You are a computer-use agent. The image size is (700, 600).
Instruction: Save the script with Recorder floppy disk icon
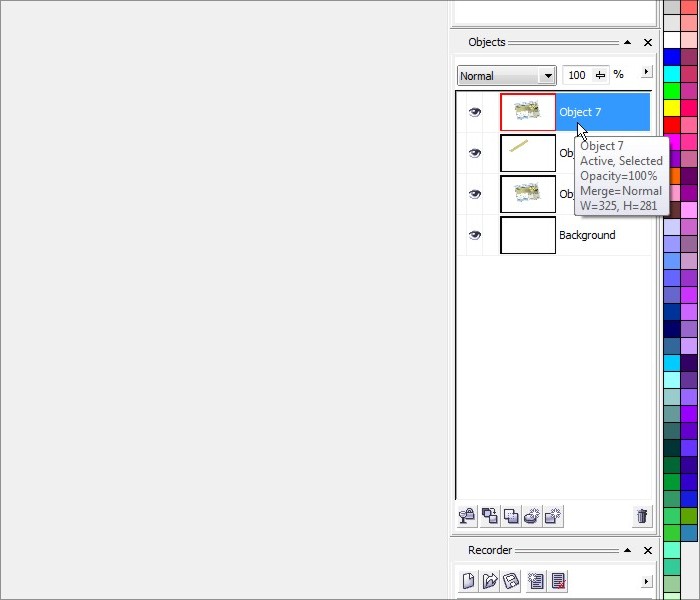(x=511, y=581)
